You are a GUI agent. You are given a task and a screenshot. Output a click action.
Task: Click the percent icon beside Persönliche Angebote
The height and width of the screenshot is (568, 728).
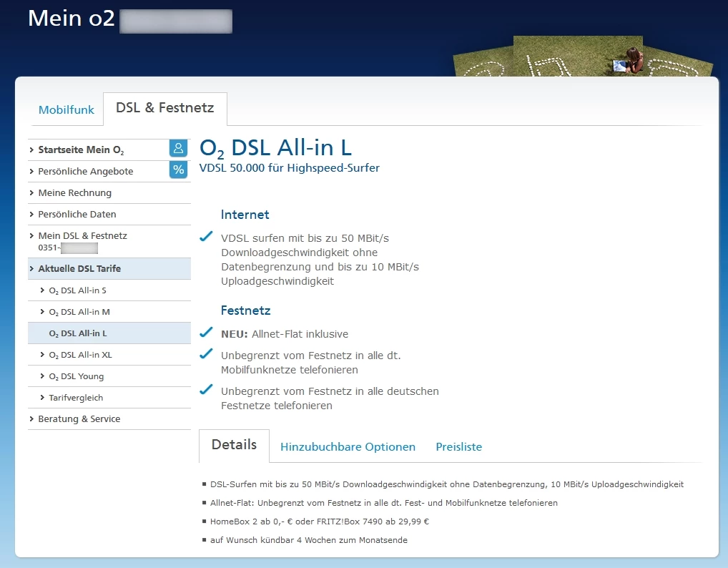(178, 170)
